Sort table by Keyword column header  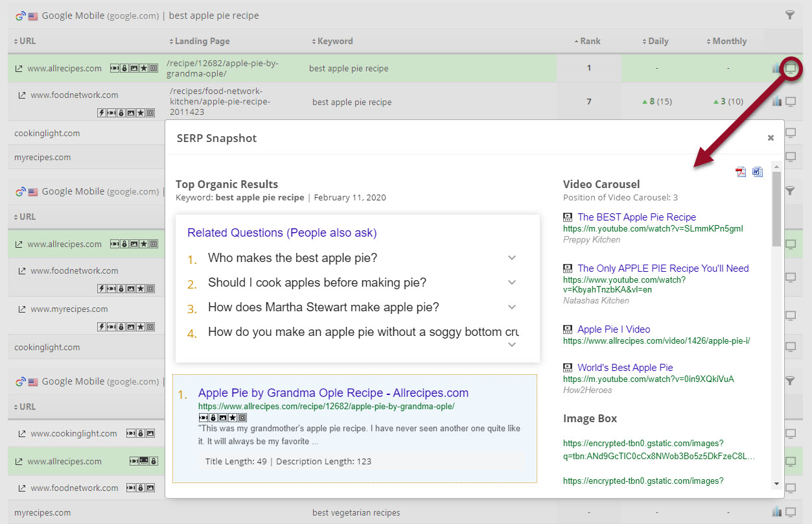[x=334, y=41]
